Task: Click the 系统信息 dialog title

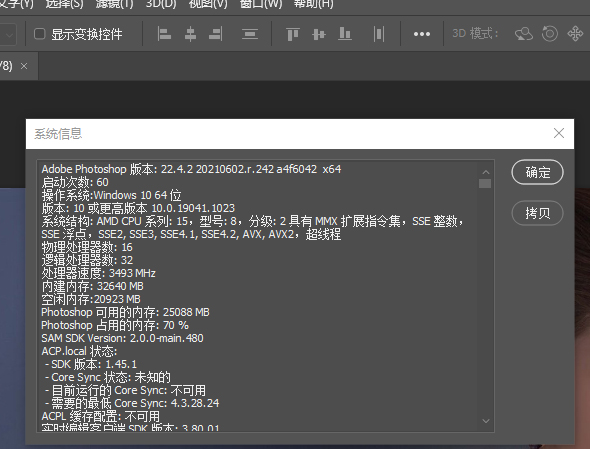Action: tap(58, 134)
